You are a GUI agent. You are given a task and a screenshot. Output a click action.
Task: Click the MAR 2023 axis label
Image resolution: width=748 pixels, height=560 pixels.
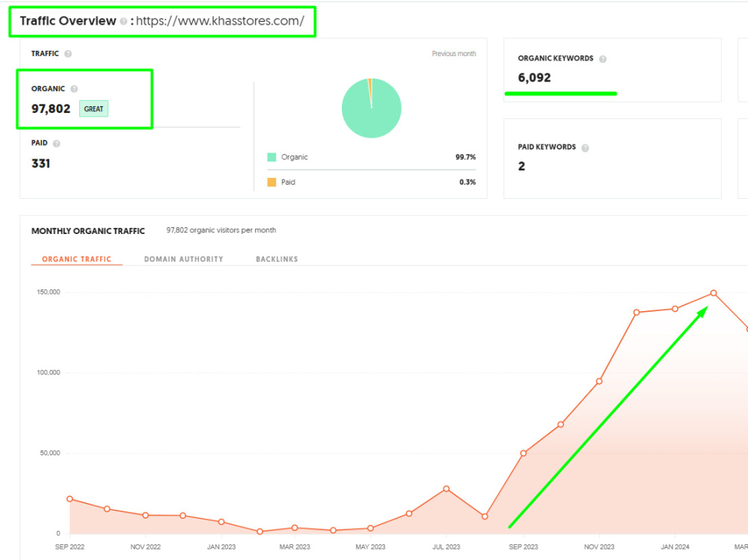click(295, 547)
